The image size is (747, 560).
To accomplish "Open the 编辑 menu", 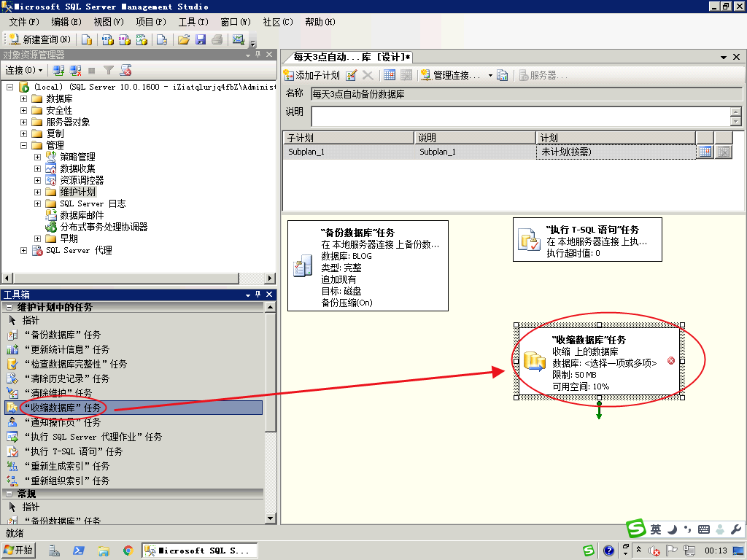I will [66, 22].
